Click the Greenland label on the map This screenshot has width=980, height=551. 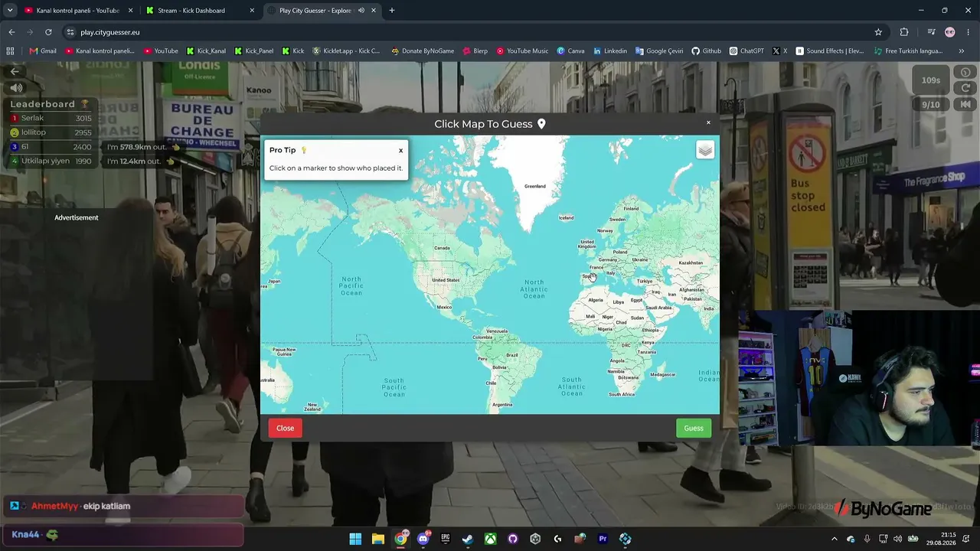click(535, 186)
